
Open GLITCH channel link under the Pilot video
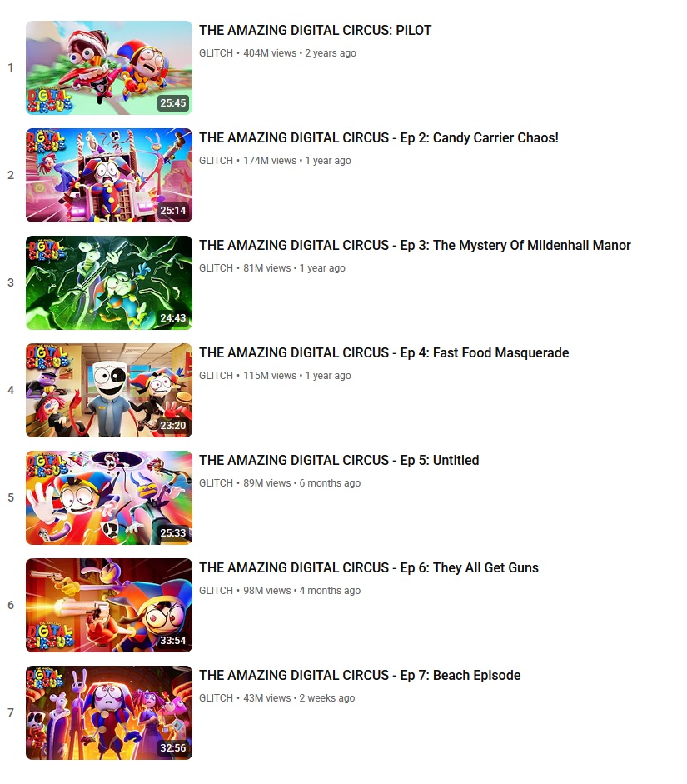216,53
